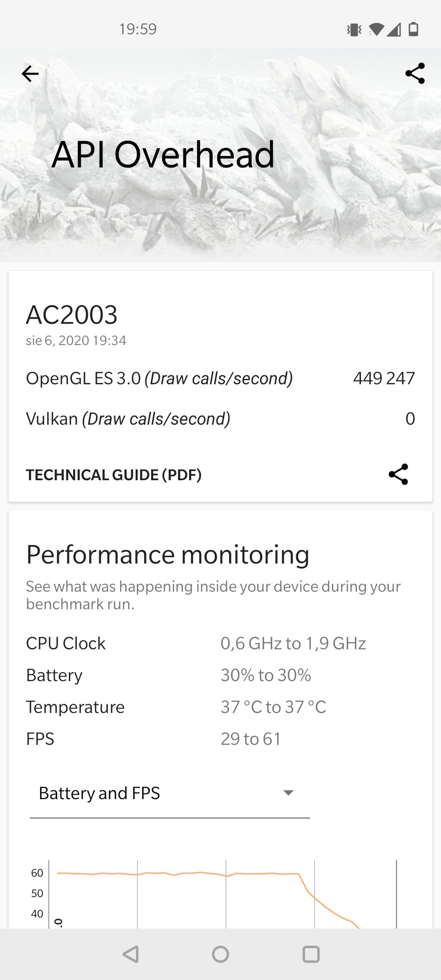Tap the Android back navigation button
This screenshot has height=980, width=441.
point(130,954)
